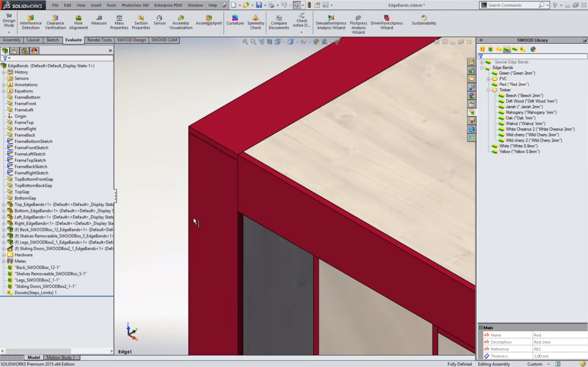Click the Save icon in toolbar

click(x=259, y=5)
